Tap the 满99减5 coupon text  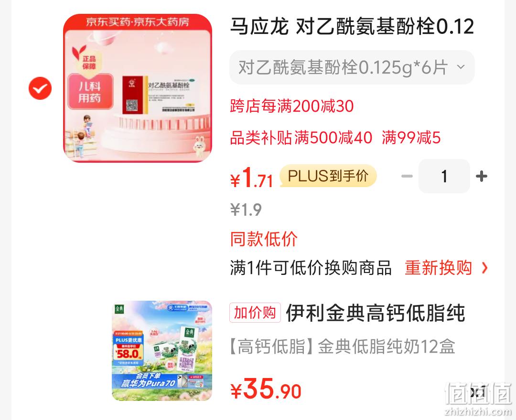click(411, 138)
